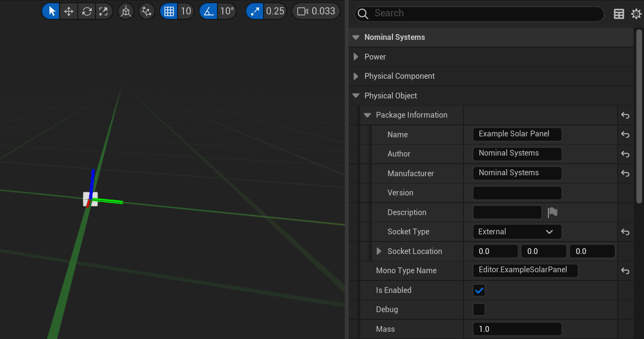Toggle scale snapping icon
This screenshot has height=339, width=644.
tap(255, 11)
